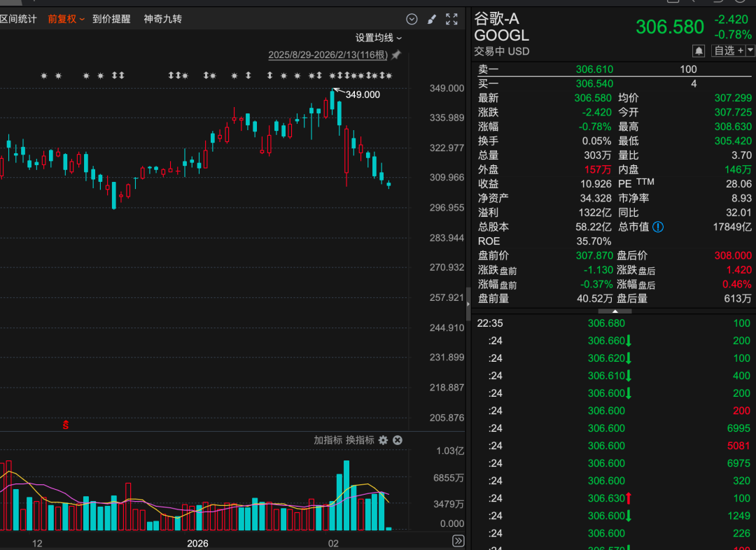This screenshot has width=756, height=550.
Task: Click the 买一 price 306.540
Action: [594, 84]
